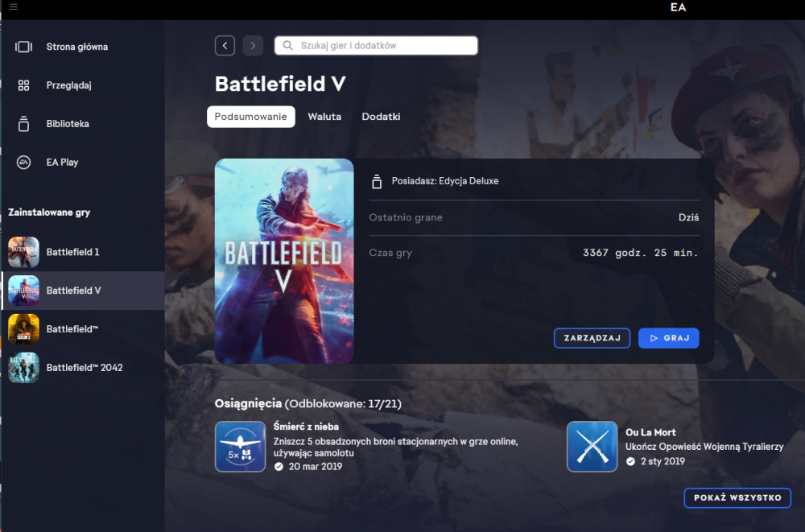Click the Strona główna home icon
Image resolution: width=805 pixels, height=532 pixels.
click(23, 47)
